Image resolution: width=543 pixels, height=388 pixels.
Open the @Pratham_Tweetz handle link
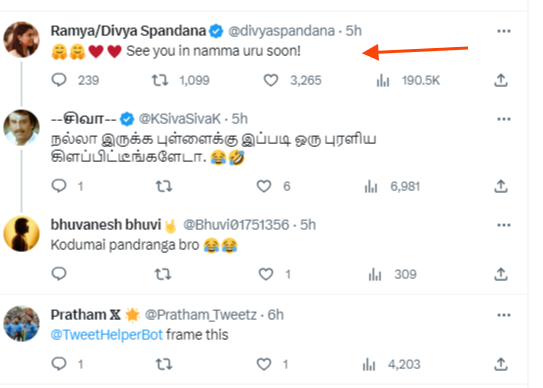coord(201,315)
